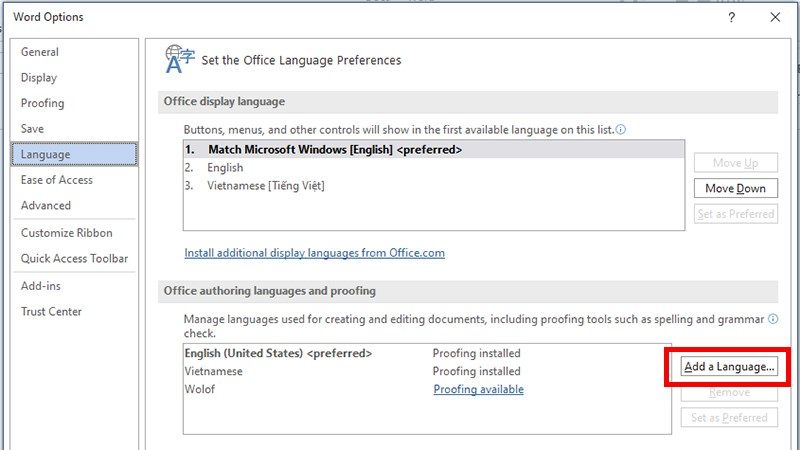Viewport: 800px width, 450px height.
Task: Select Proofing in the sidebar
Action: point(74,103)
